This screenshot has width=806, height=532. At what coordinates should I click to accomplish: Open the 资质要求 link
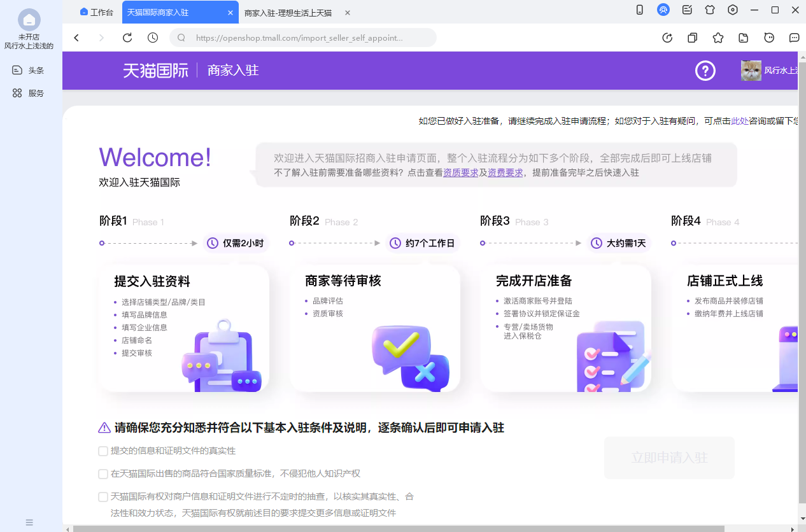tap(460, 172)
